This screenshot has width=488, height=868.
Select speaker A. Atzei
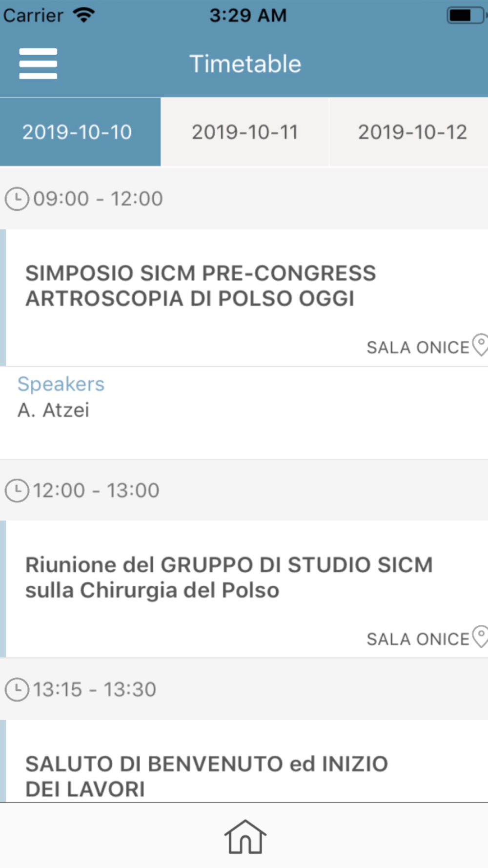point(53,410)
